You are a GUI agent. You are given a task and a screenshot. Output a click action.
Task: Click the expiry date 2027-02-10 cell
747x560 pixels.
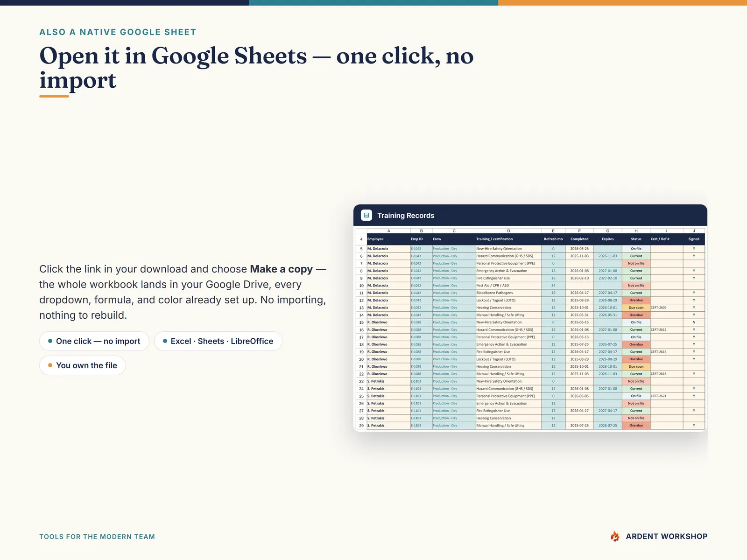click(608, 278)
